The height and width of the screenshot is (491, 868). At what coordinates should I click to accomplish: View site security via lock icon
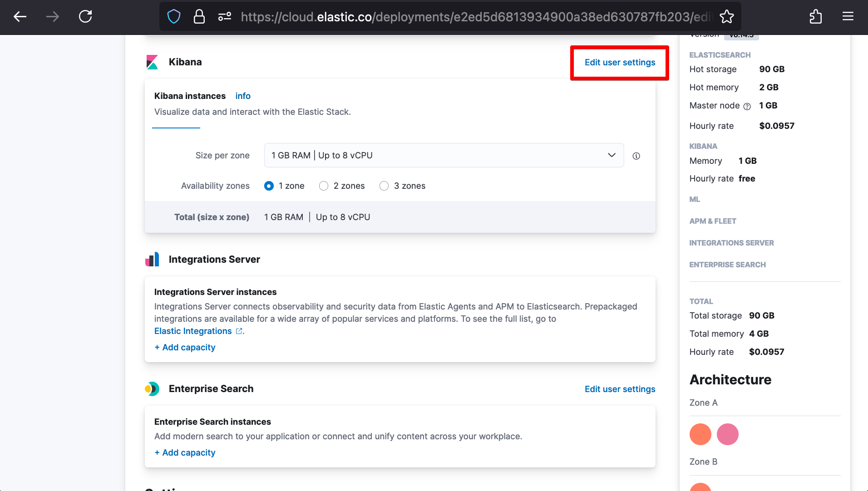click(x=199, y=17)
